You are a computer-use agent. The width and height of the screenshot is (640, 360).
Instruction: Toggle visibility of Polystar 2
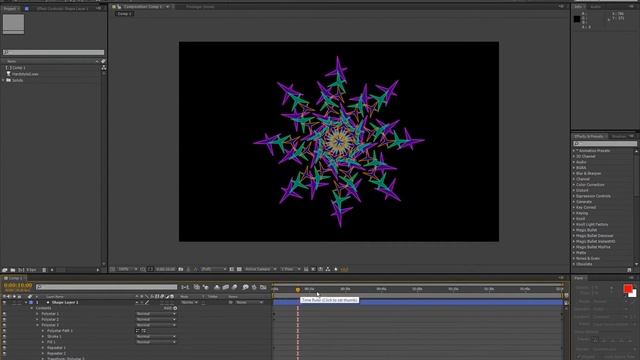[4, 320]
